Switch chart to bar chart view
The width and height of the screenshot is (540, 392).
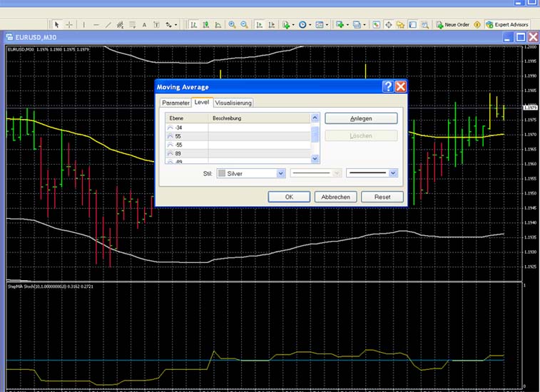click(193, 24)
